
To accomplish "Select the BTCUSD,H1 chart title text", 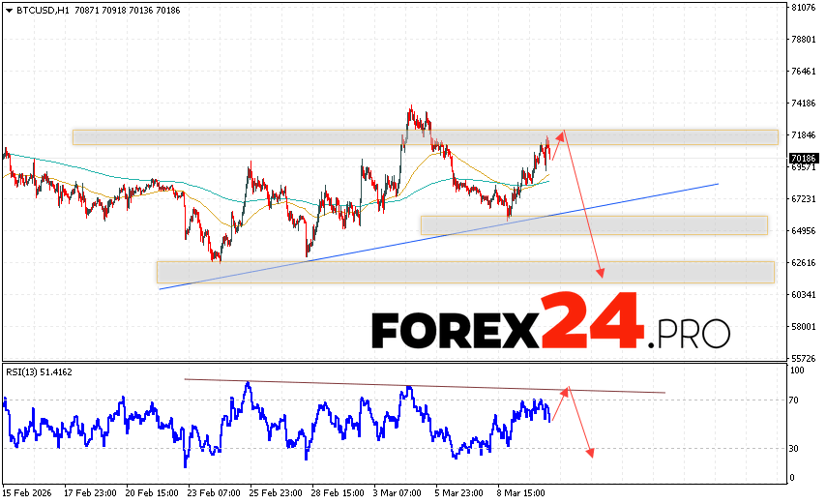I will coord(40,10).
